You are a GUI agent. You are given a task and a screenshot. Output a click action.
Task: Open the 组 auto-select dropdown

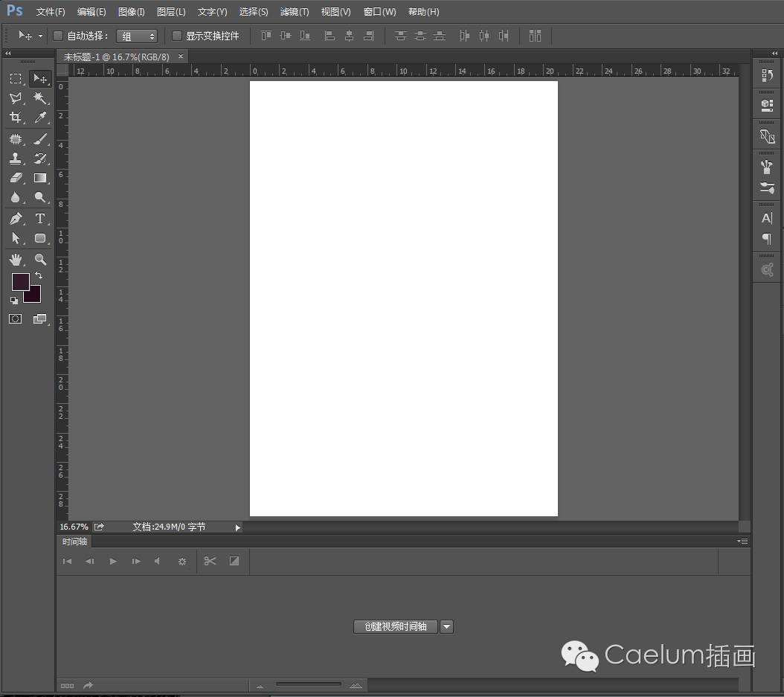(x=138, y=36)
